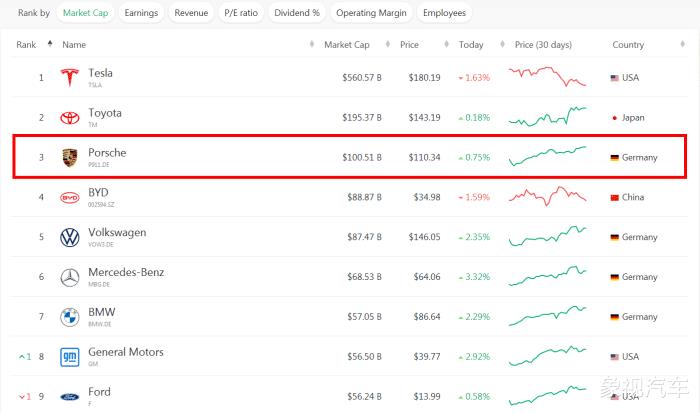
Task: Click Toyota market cap $195.37 B
Action: coord(362,118)
